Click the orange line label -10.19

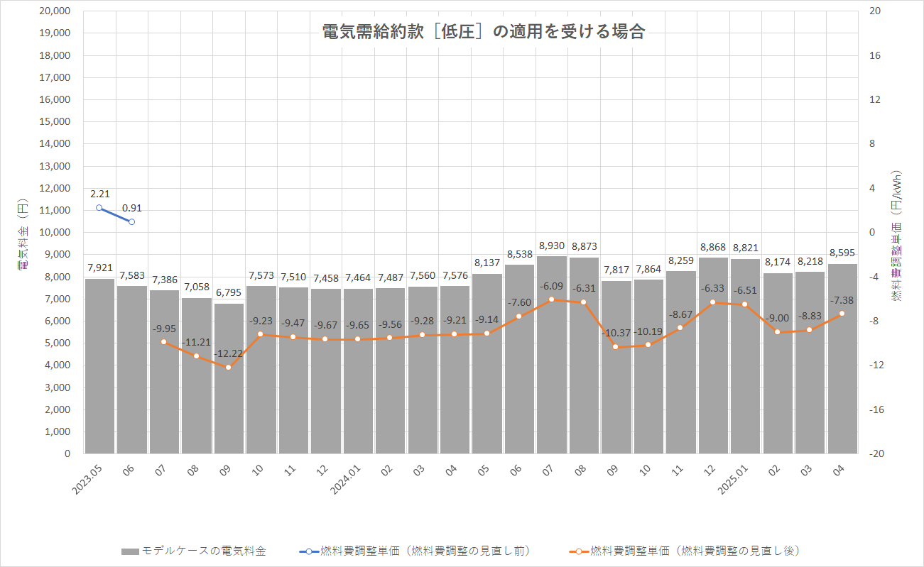pyautogui.click(x=648, y=331)
